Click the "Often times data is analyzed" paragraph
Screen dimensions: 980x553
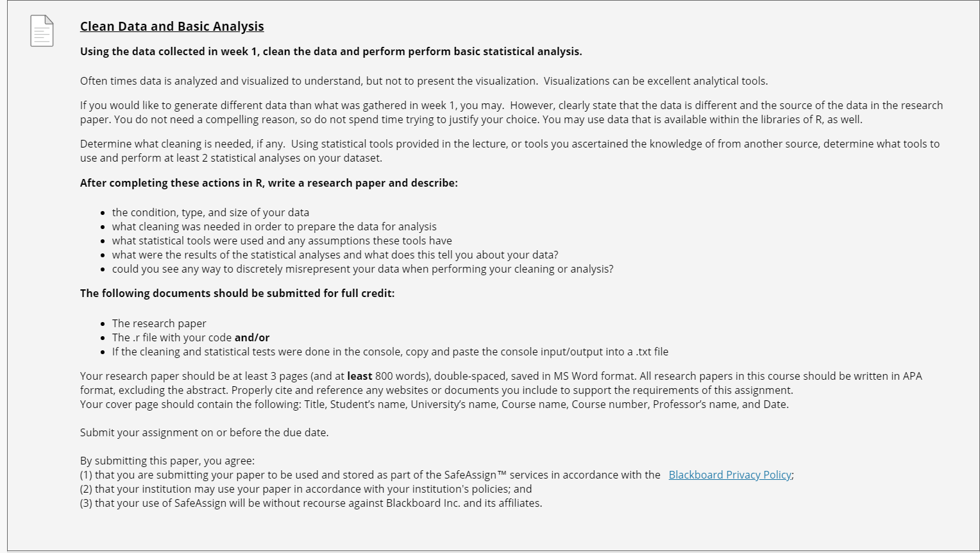pos(424,81)
